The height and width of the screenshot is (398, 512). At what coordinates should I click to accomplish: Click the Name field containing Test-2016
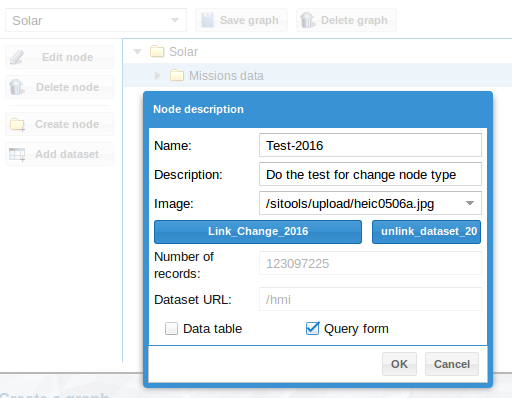(370, 145)
